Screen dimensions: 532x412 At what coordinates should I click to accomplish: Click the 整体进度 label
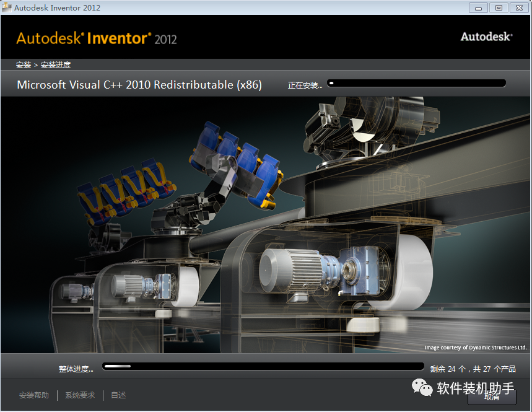point(76,369)
